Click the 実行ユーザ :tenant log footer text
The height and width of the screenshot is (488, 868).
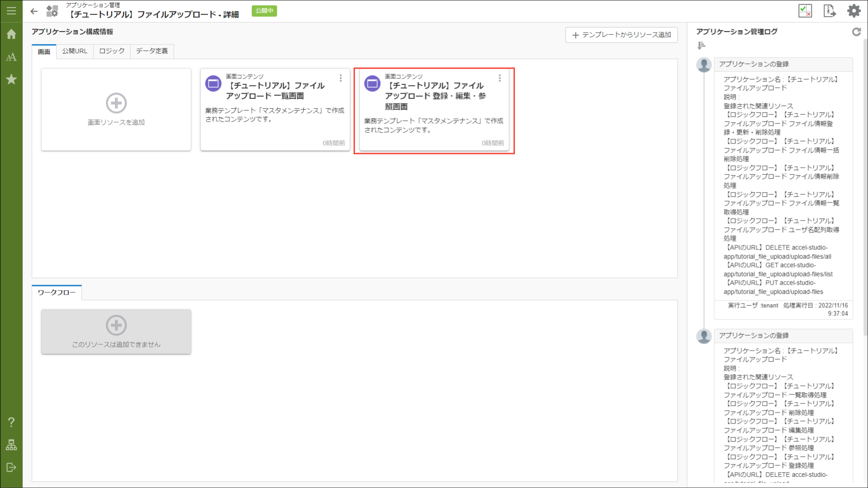(753, 305)
